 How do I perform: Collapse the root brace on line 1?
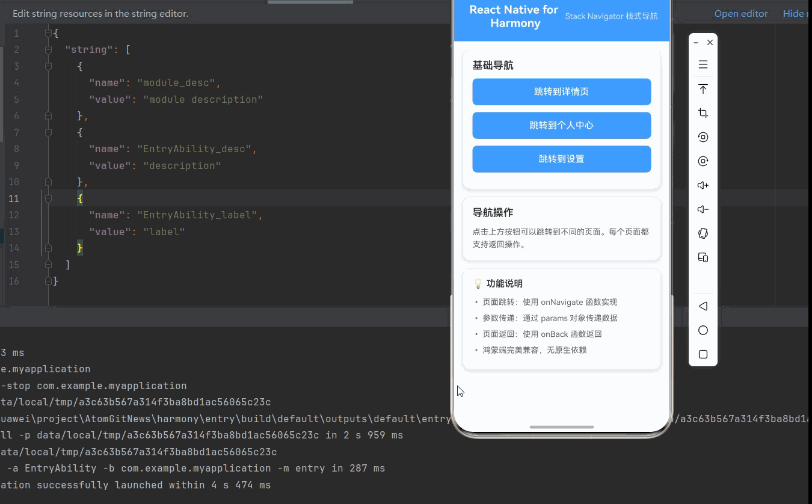pos(48,33)
